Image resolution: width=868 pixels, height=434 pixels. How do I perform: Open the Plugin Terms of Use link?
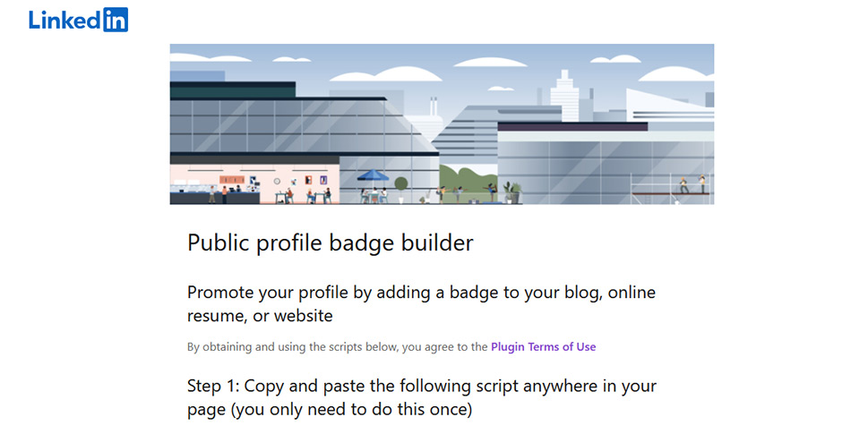click(x=543, y=346)
